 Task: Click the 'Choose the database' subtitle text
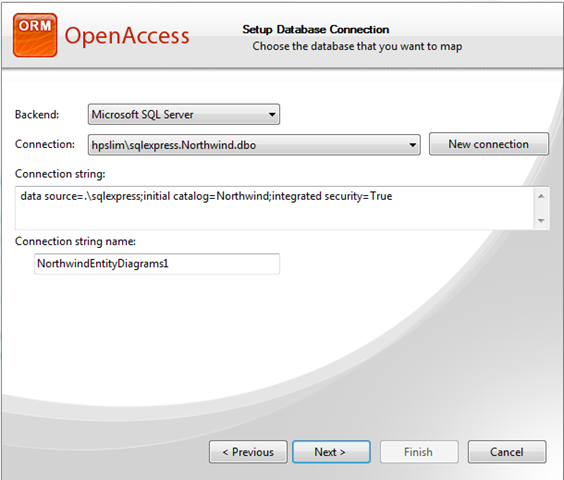coord(357,46)
